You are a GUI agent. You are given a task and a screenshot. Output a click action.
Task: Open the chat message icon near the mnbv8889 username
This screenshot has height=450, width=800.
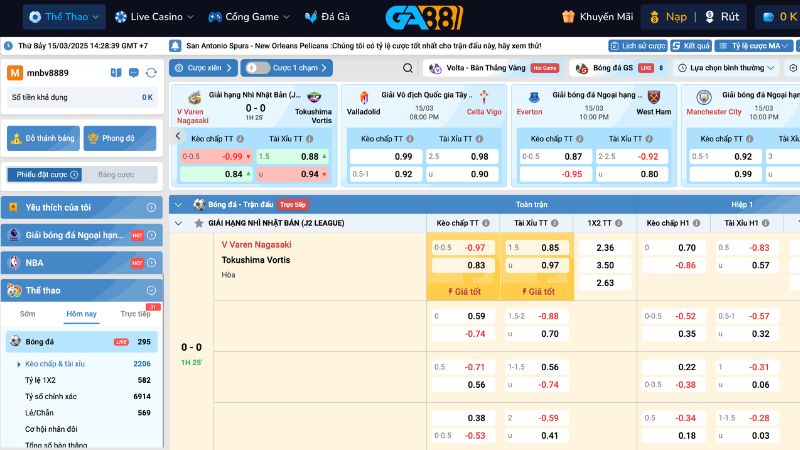[x=134, y=73]
